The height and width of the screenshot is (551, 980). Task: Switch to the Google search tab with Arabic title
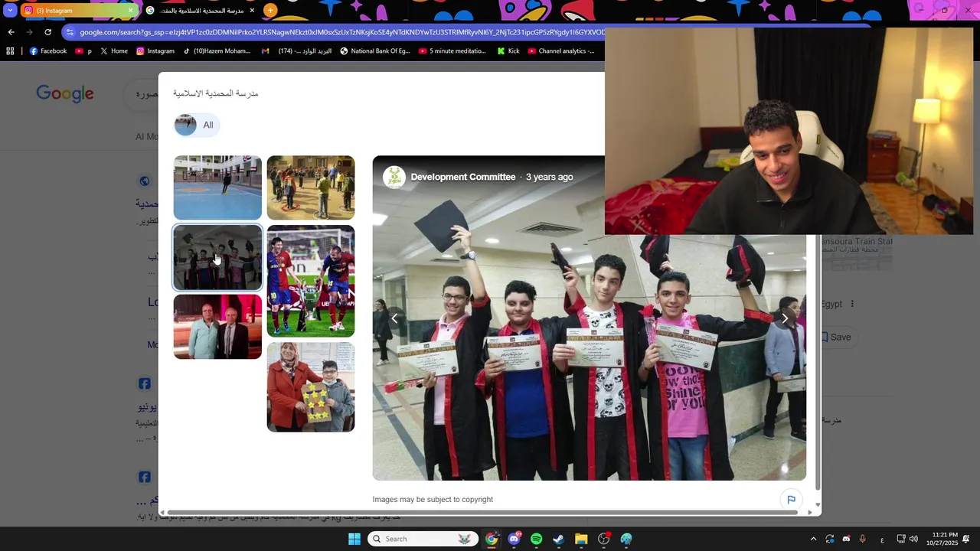[x=201, y=11]
